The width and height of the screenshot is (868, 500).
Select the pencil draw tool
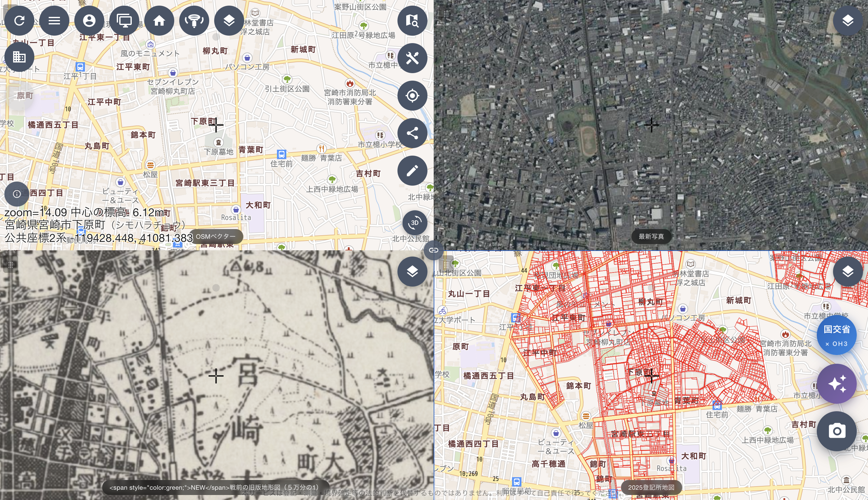click(412, 171)
